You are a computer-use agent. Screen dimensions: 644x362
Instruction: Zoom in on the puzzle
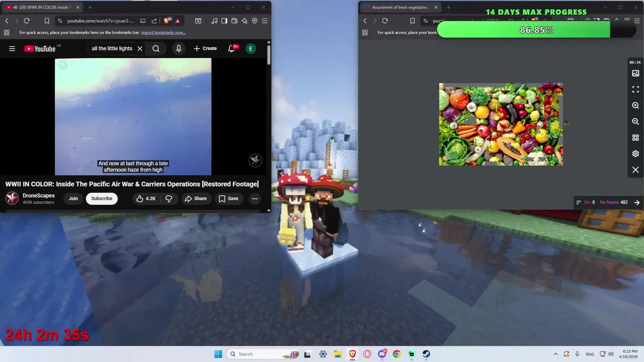pyautogui.click(x=635, y=106)
